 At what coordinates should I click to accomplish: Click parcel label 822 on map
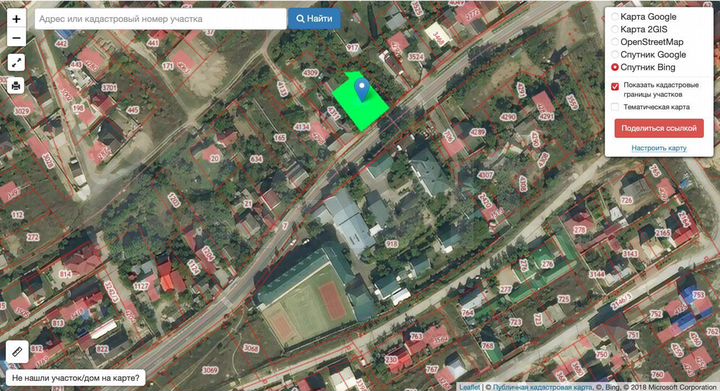[x=102, y=349]
